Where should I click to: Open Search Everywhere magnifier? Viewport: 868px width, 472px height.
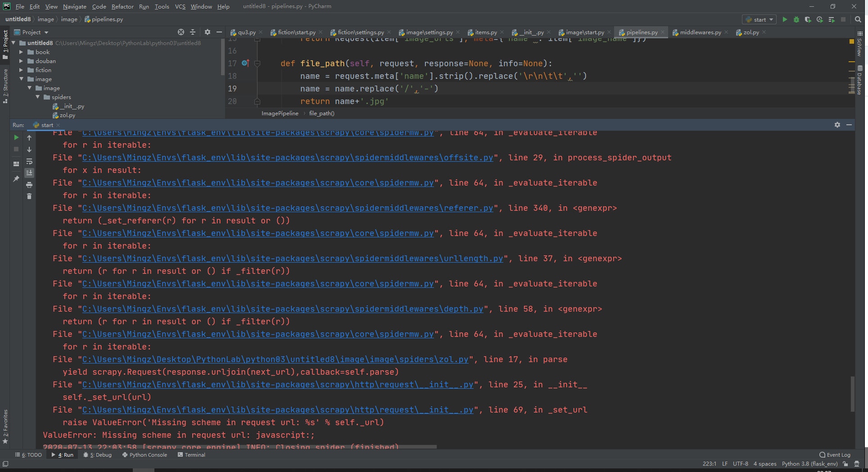pos(858,19)
